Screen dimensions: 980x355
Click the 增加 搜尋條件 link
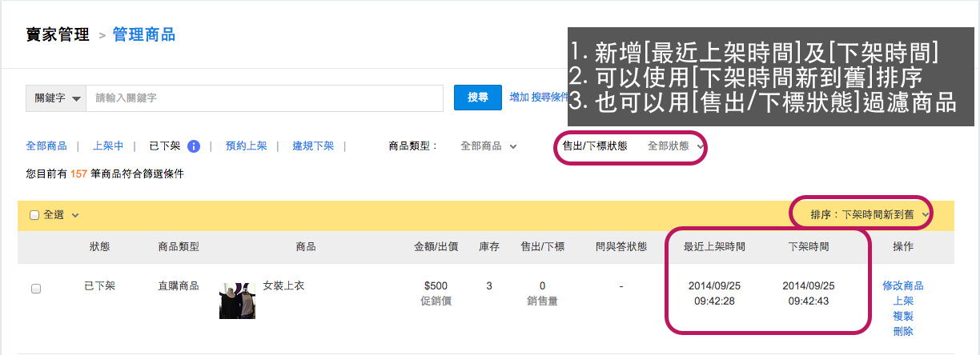538,97
